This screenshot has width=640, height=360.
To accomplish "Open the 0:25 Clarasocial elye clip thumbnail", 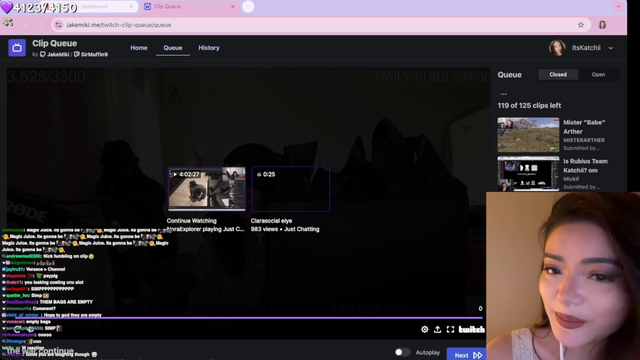I will click(291, 189).
